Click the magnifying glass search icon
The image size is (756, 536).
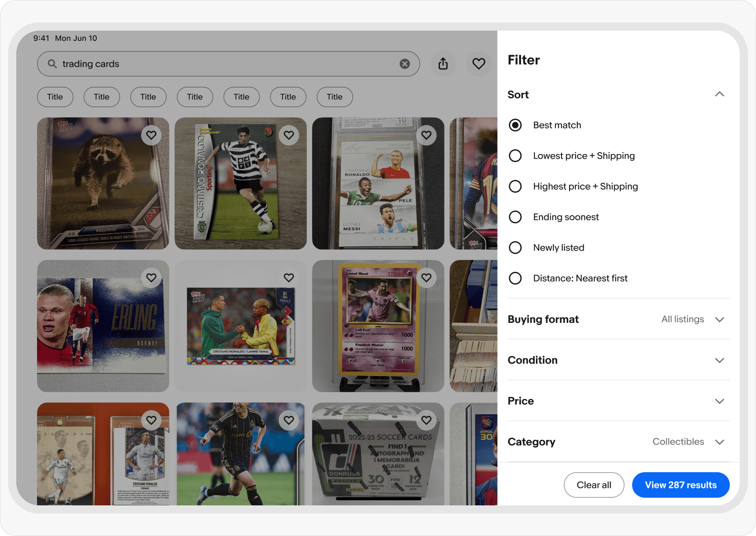coord(52,64)
